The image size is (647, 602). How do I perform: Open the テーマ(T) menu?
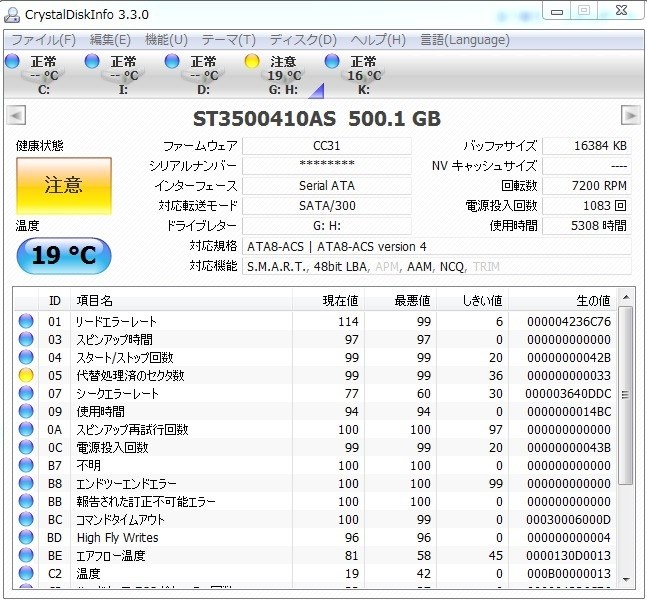point(228,40)
